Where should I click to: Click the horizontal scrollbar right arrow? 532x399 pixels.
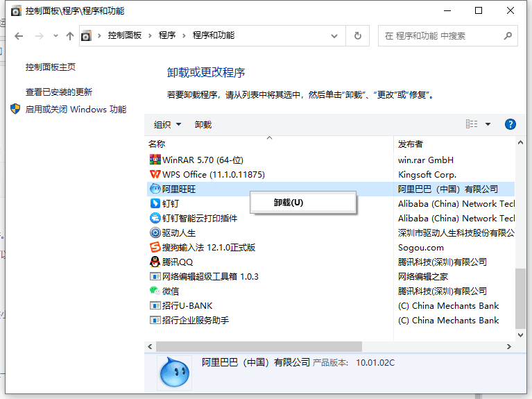(x=508, y=346)
